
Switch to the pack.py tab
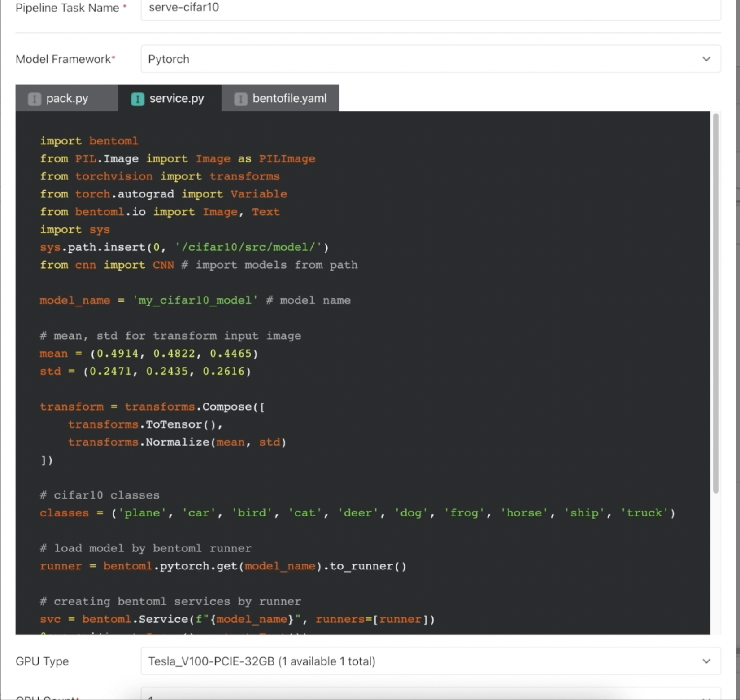point(67,98)
